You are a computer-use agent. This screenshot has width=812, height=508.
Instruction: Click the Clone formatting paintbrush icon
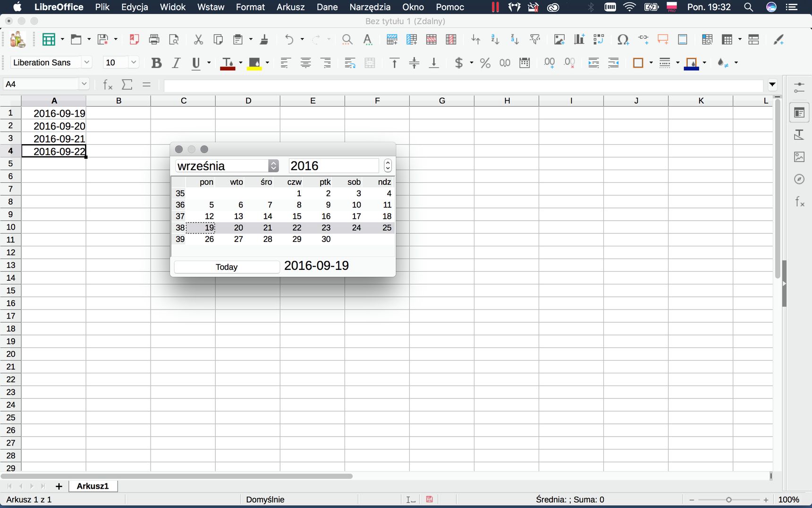(x=264, y=40)
